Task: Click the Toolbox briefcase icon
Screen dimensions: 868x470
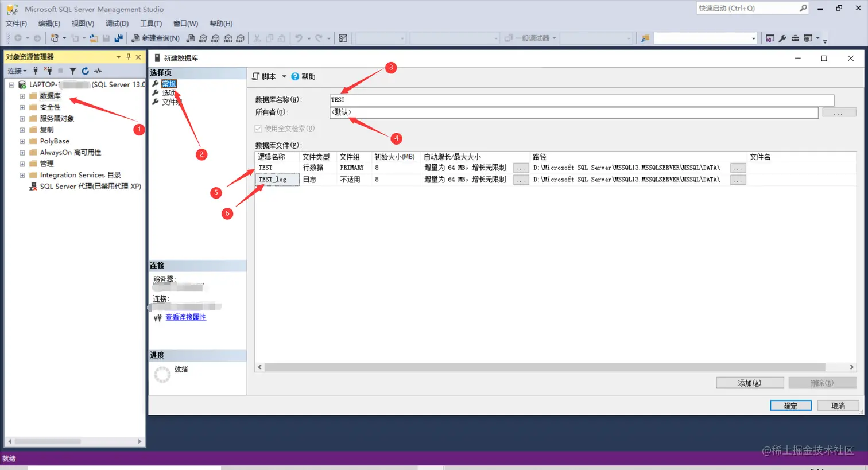Action: (795, 38)
